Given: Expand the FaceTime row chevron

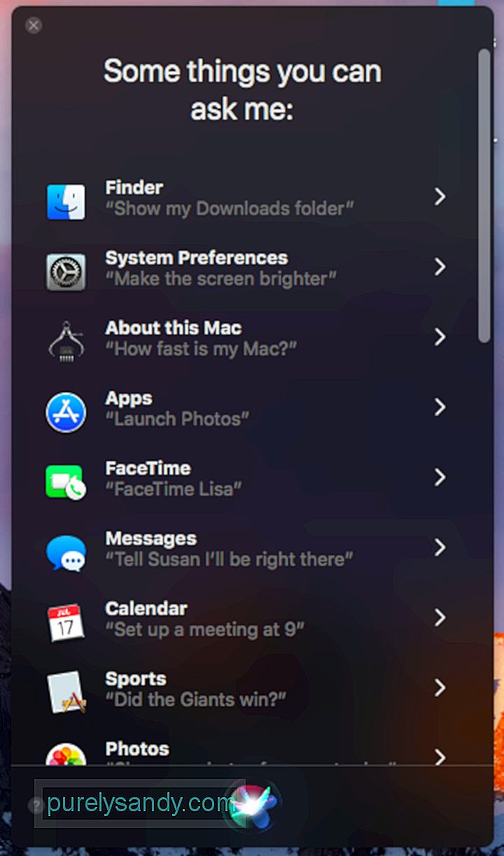Looking at the screenshot, I should (x=440, y=477).
